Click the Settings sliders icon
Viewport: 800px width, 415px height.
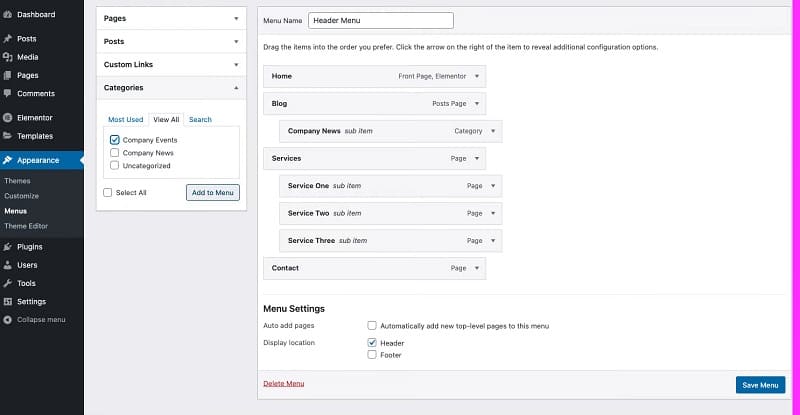tap(7, 302)
